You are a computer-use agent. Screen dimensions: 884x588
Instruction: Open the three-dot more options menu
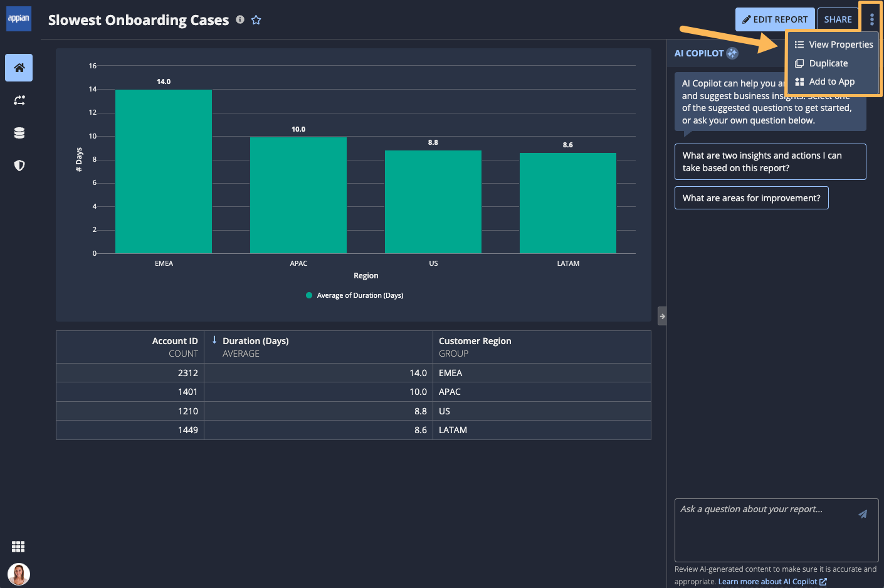tap(871, 19)
